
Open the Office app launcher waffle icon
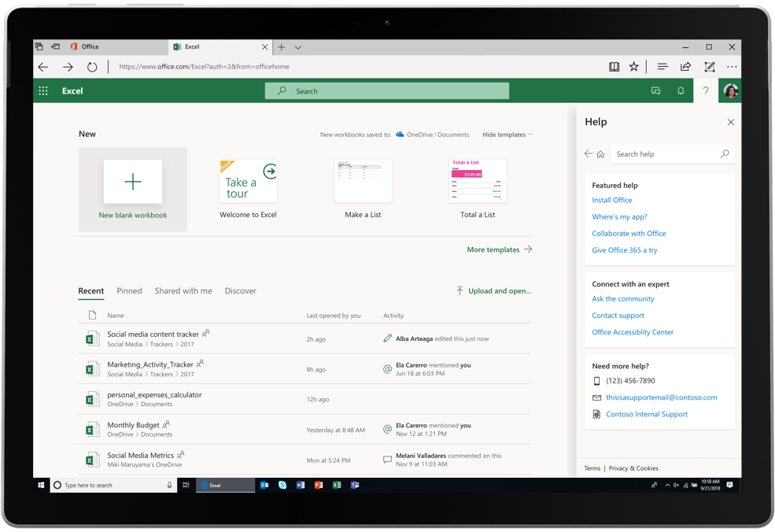click(43, 91)
